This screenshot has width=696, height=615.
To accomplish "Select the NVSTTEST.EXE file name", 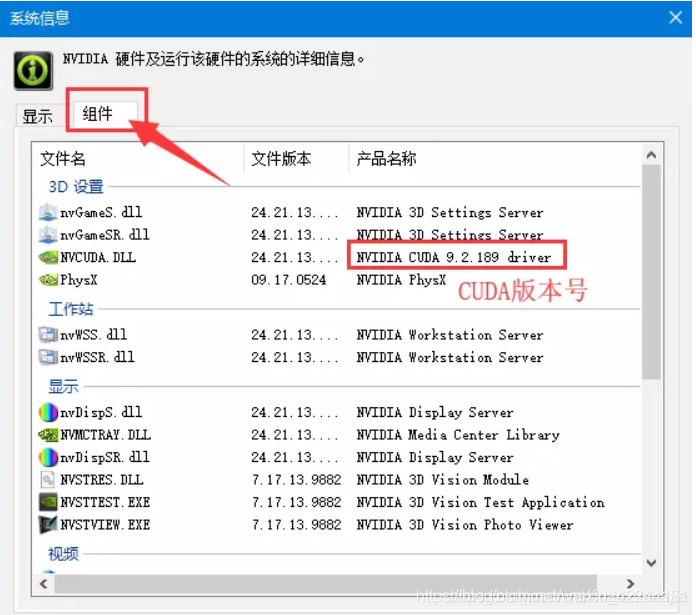I will [x=105, y=502].
